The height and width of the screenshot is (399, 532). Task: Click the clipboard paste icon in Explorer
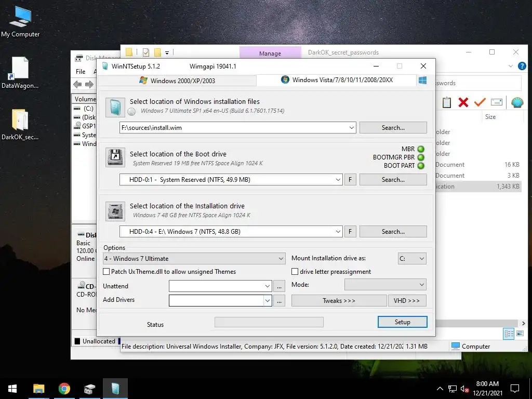coord(446,102)
